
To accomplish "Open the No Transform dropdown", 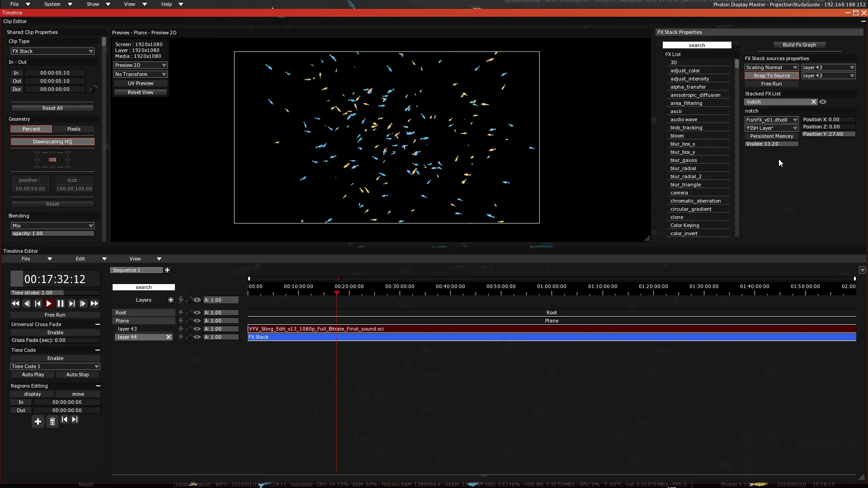I will tap(140, 74).
